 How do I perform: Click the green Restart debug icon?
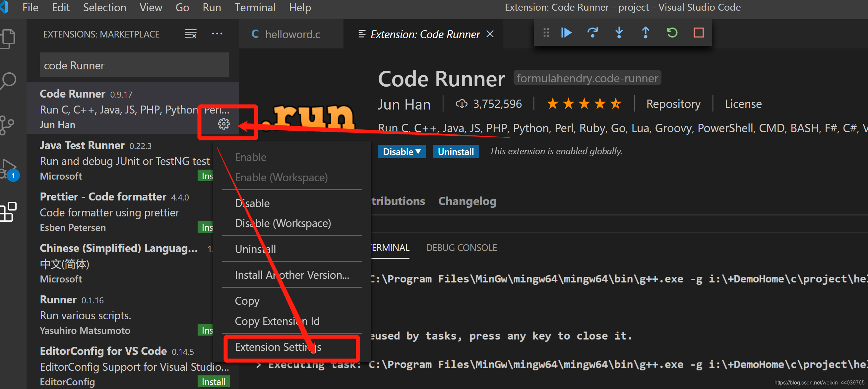pos(672,33)
